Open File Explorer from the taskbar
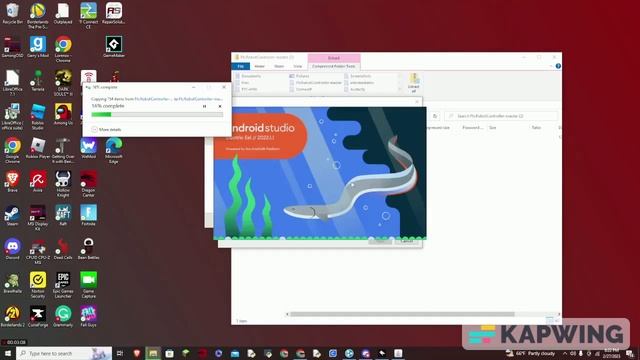Image resolution: width=640 pixels, height=360 pixels. click(153, 353)
